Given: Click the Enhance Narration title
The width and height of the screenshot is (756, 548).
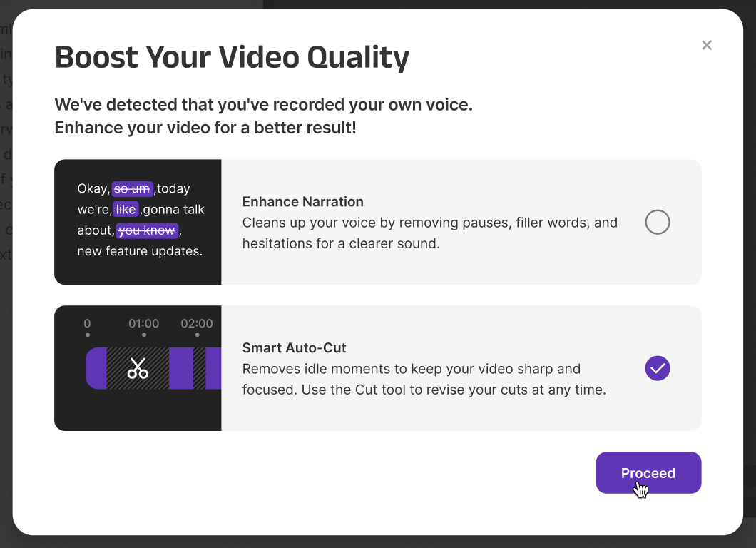Looking at the screenshot, I should coord(302,202).
